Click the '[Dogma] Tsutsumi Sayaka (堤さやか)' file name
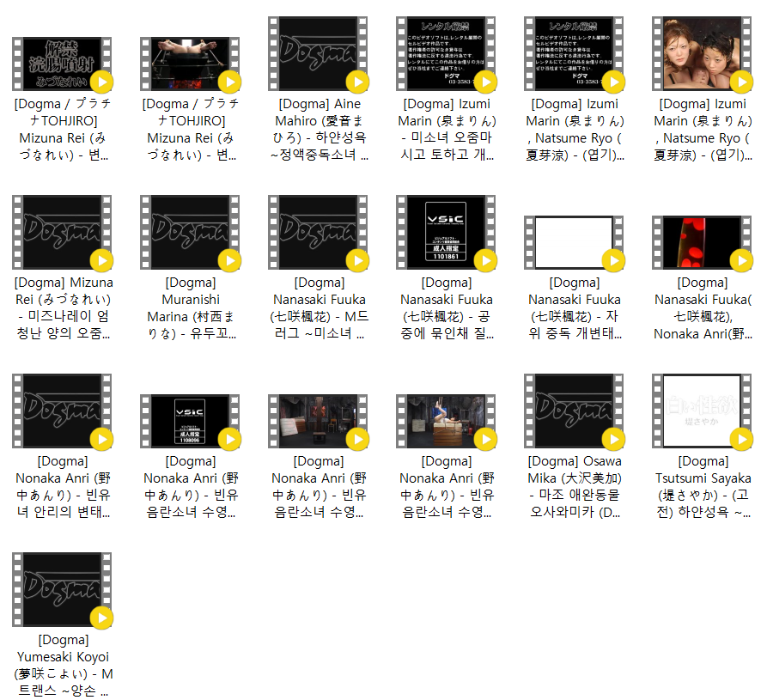Screen dimensions: 767x700 coord(703,487)
